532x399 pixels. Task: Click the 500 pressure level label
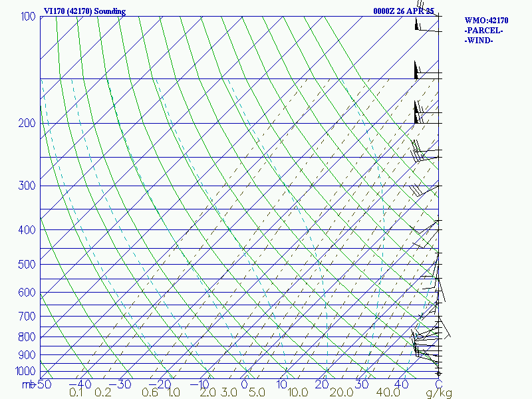pos(27,264)
